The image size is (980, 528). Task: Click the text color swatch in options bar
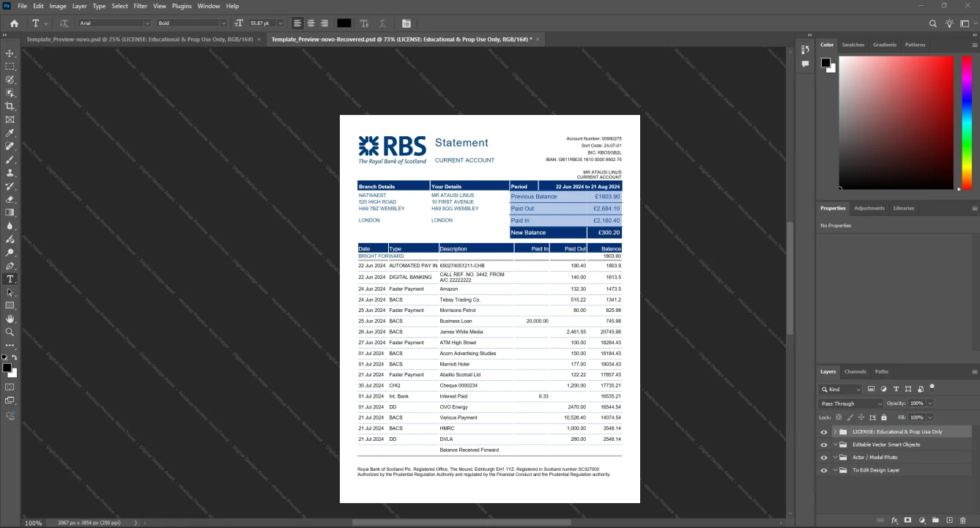[x=344, y=23]
